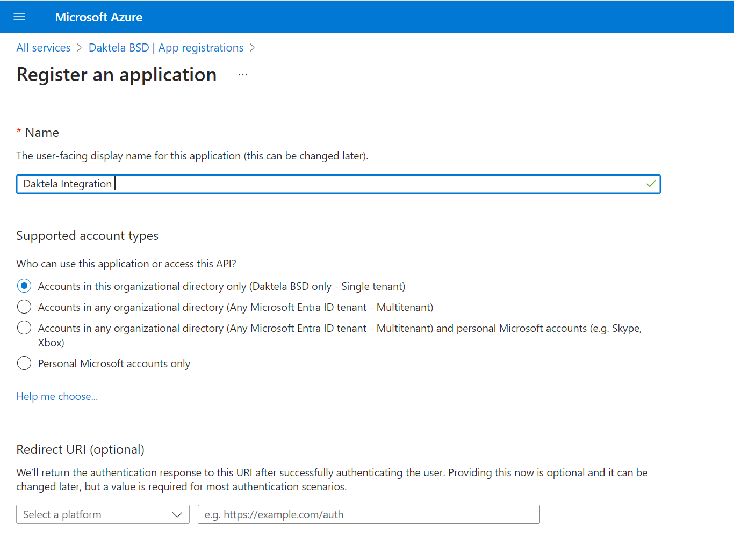
Task: Click the chevron separator after "All services"
Action: [x=79, y=47]
